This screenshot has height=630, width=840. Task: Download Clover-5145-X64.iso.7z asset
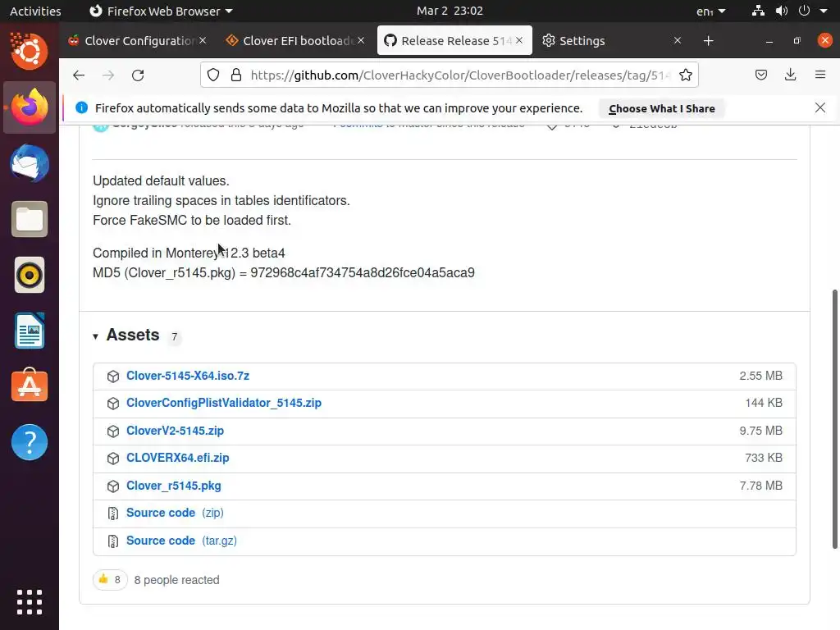(x=188, y=376)
